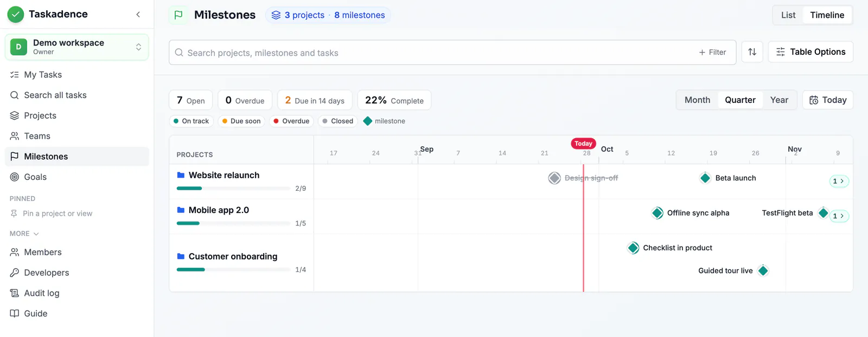This screenshot has height=337, width=868.
Task: Click the 0 Overdue stat card
Action: pos(245,100)
